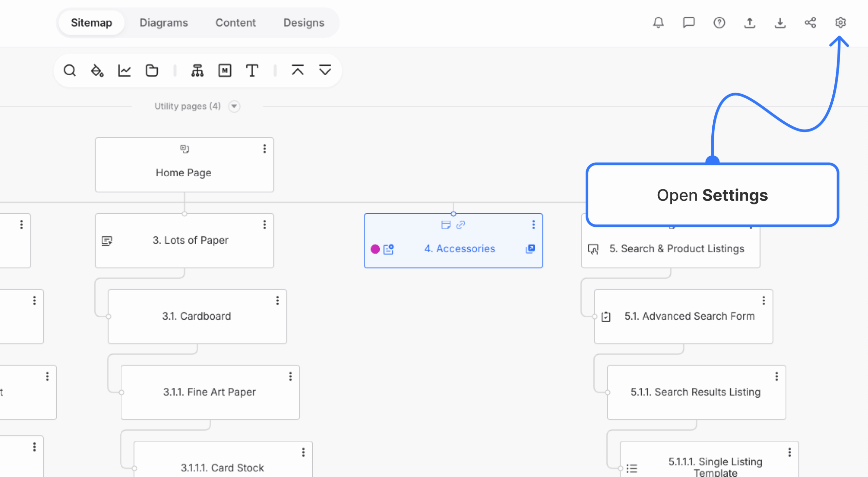Image resolution: width=868 pixels, height=477 pixels.
Task: Switch to the Sitemap tab
Action: pos(92,23)
